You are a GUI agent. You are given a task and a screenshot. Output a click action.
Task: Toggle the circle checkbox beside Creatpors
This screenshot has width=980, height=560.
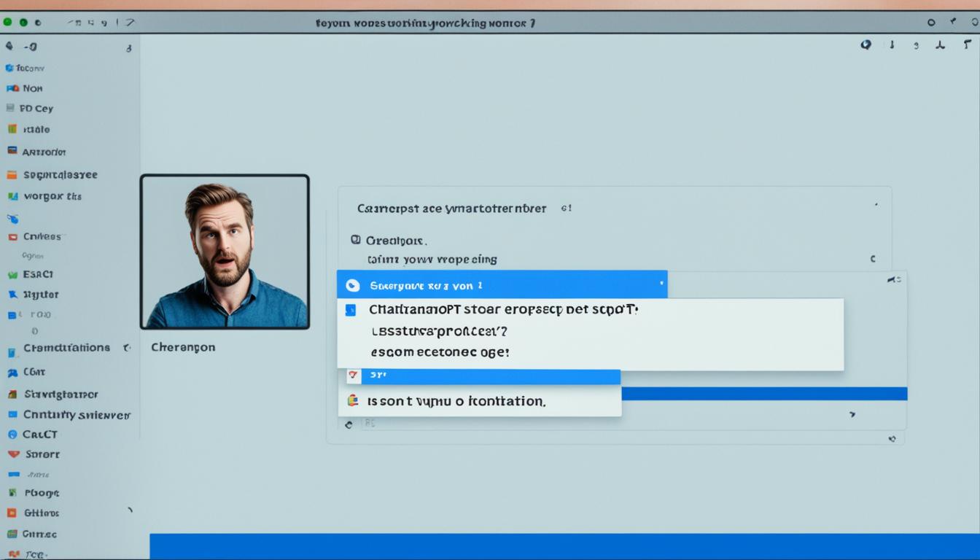pyautogui.click(x=356, y=239)
